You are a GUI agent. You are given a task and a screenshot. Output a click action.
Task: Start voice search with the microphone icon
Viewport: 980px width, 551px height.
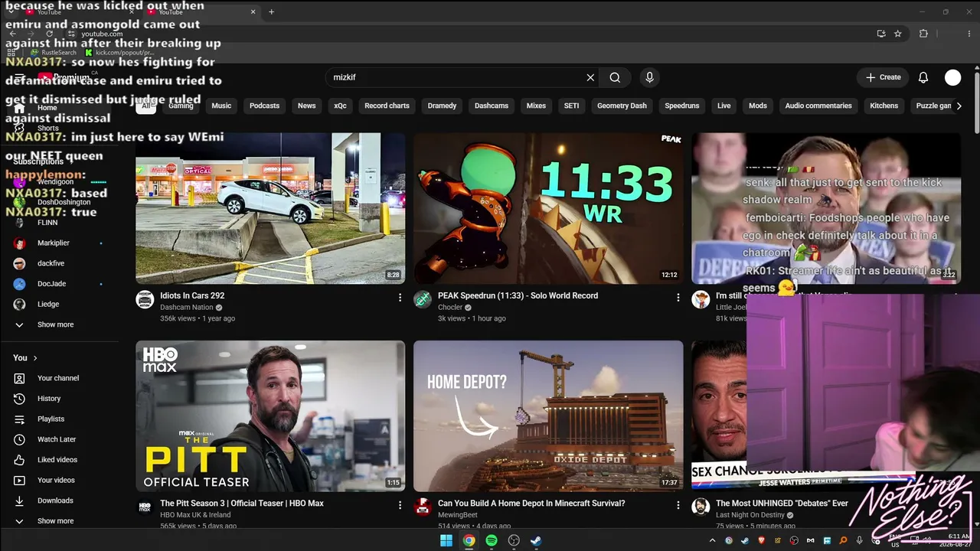[x=649, y=77]
